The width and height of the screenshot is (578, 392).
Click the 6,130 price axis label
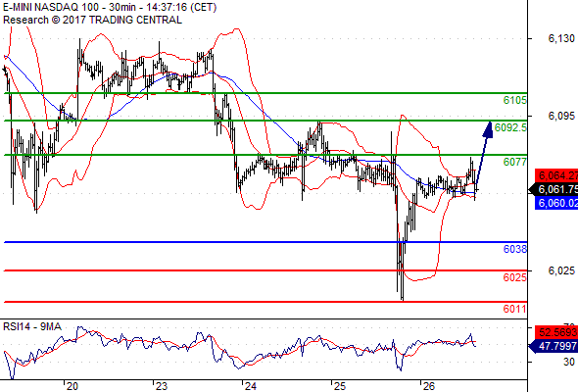561,38
